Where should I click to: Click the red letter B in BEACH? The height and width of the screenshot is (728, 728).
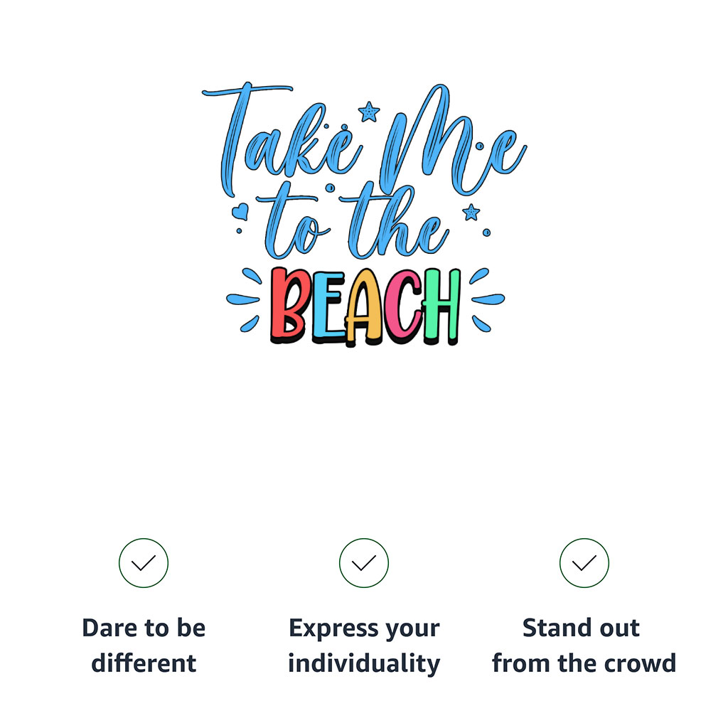287,306
